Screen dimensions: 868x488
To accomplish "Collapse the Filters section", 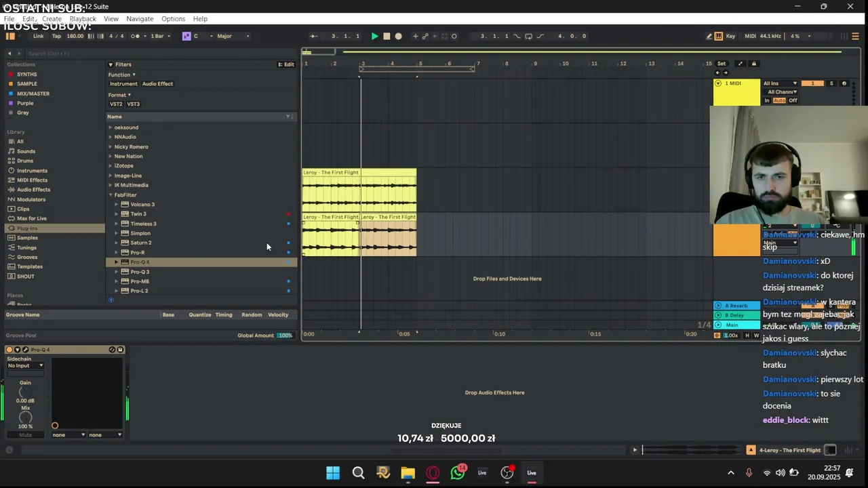I will (111, 64).
